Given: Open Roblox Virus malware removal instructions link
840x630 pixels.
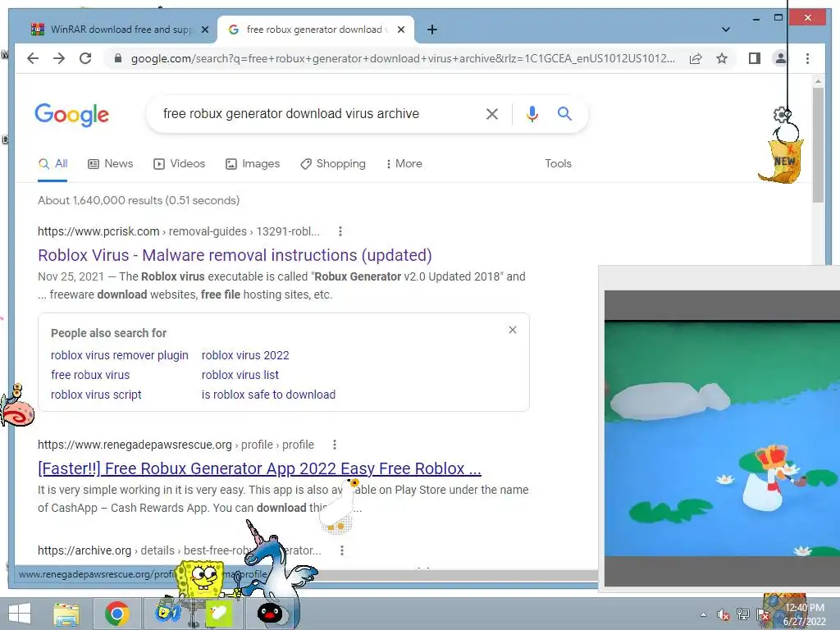Looking at the screenshot, I should pyautogui.click(x=235, y=255).
